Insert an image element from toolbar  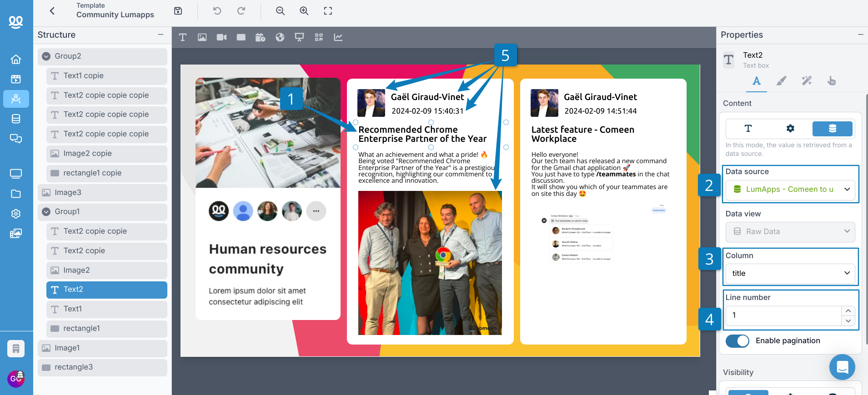[202, 37]
